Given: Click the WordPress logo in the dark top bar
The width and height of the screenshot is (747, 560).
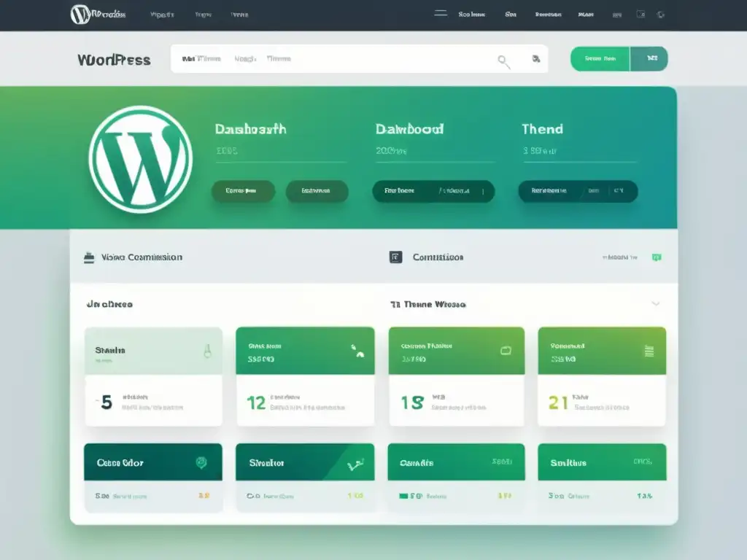Looking at the screenshot, I should tap(80, 15).
